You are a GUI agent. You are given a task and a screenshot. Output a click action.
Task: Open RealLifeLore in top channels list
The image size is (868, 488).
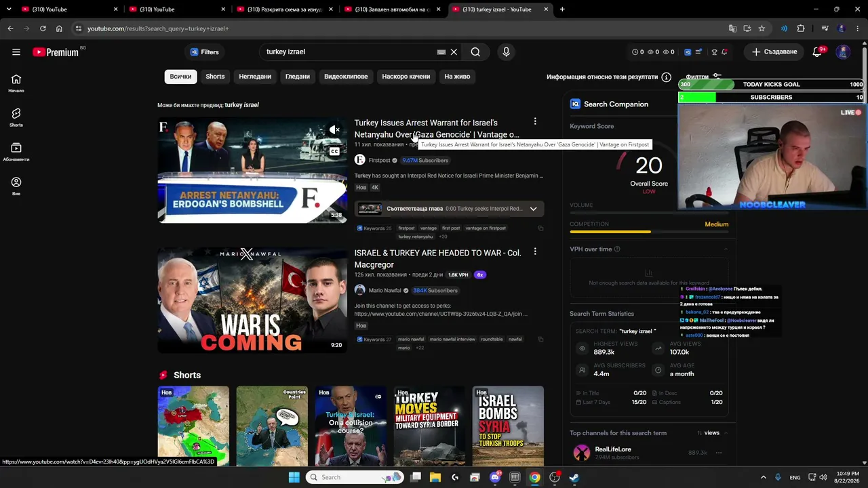coord(613,449)
